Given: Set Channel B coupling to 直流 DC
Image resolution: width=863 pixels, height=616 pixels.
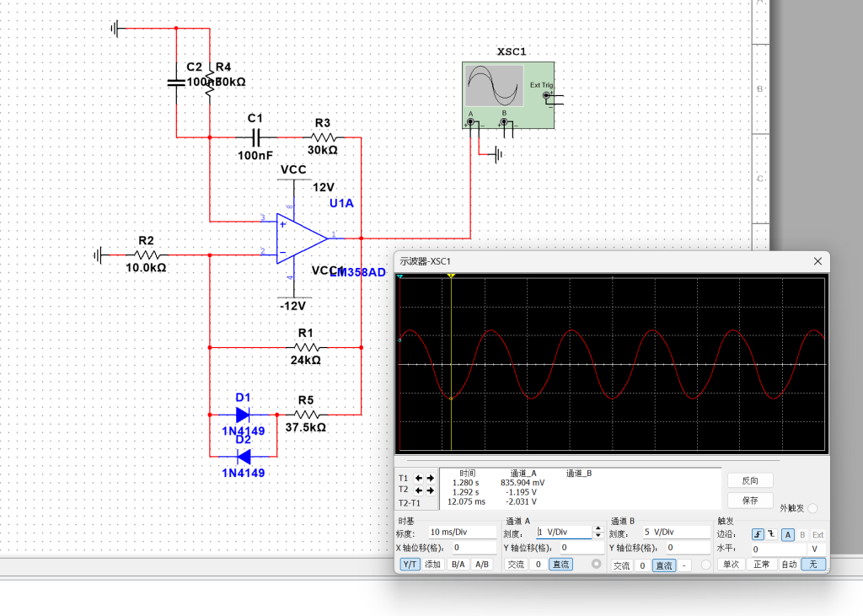Looking at the screenshot, I should 664,565.
